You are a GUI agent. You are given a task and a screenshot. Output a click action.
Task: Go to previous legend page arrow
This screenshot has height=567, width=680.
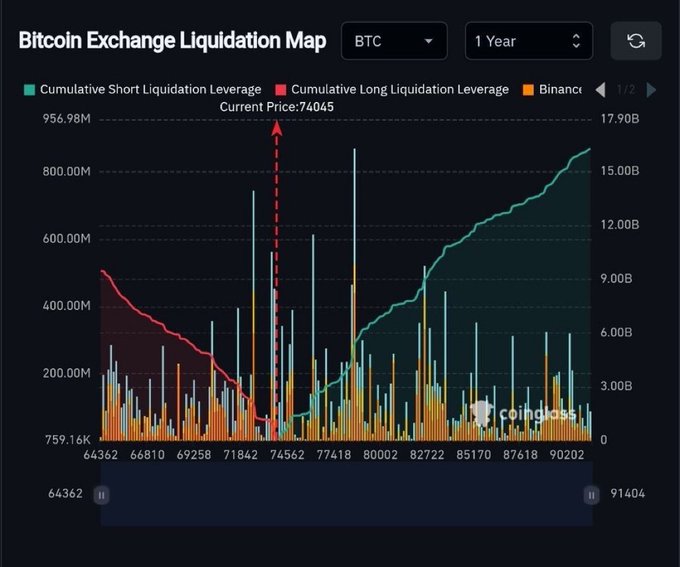click(601, 90)
